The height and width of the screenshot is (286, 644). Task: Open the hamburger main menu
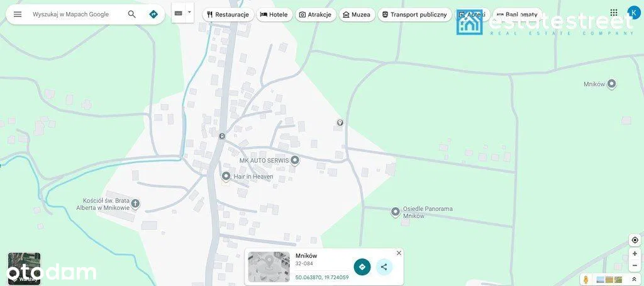(18, 14)
